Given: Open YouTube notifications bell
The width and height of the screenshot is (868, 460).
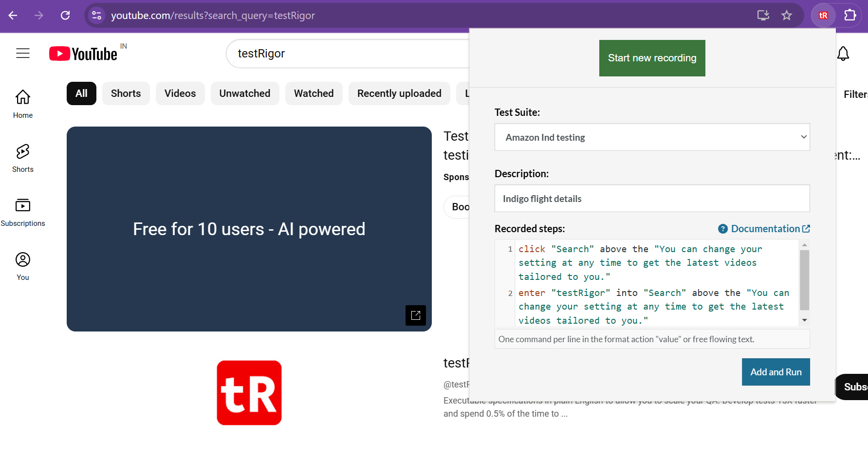Looking at the screenshot, I should 843,54.
